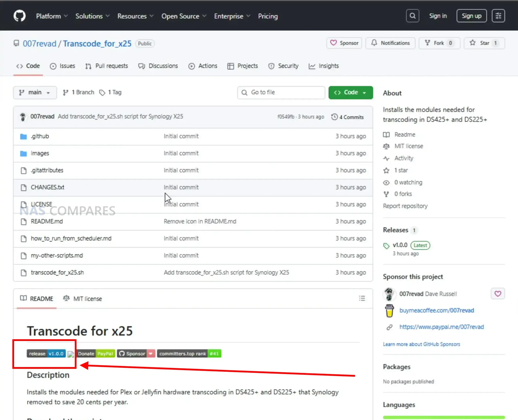Click the Donate PayPal badge
518x420 pixels.
(96, 354)
